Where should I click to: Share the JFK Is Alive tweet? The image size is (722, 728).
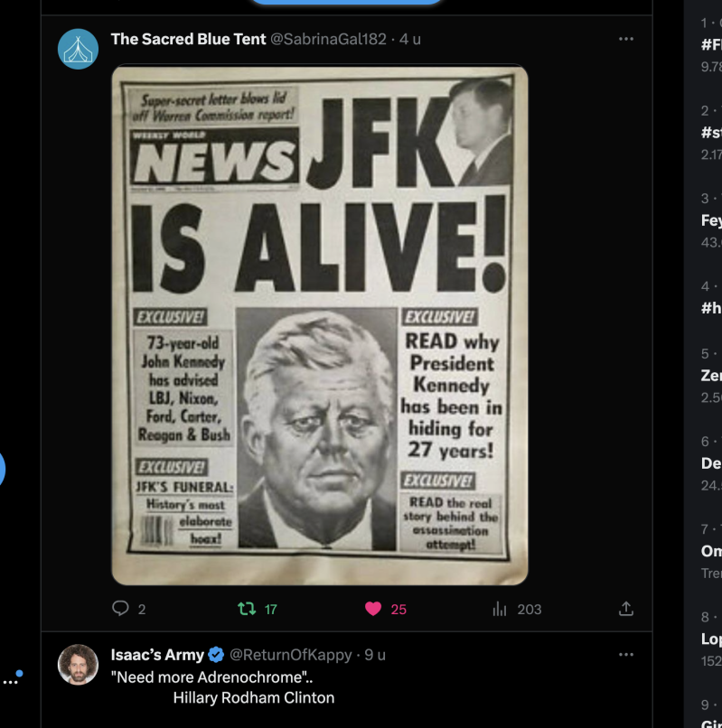point(625,609)
